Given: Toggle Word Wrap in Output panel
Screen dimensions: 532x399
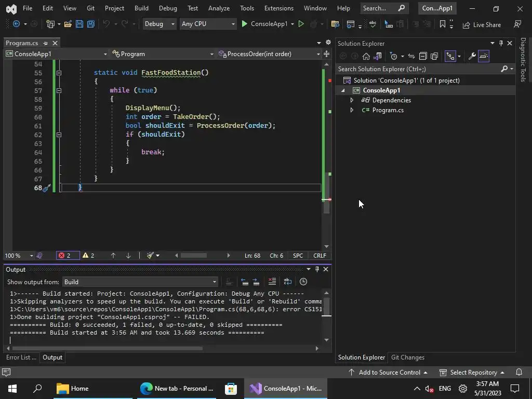Looking at the screenshot, I should tap(288, 282).
